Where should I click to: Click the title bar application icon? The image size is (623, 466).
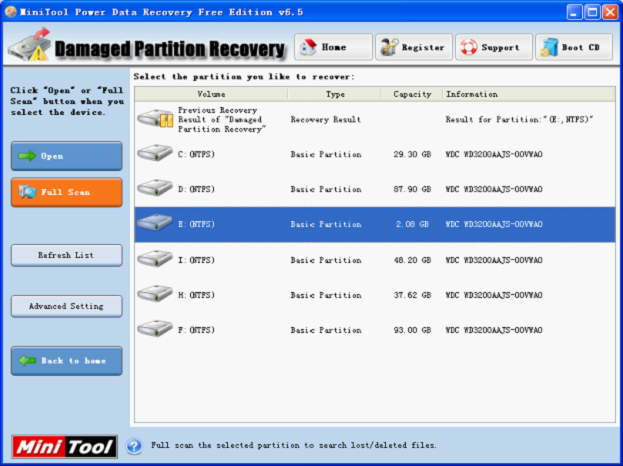click(11, 12)
